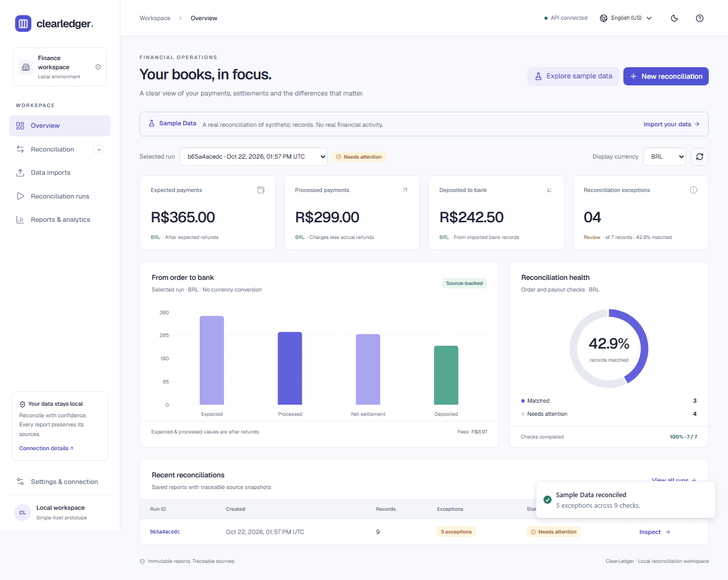This screenshot has width=728, height=580.
Task: Click the globe language icon
Action: pyautogui.click(x=604, y=18)
